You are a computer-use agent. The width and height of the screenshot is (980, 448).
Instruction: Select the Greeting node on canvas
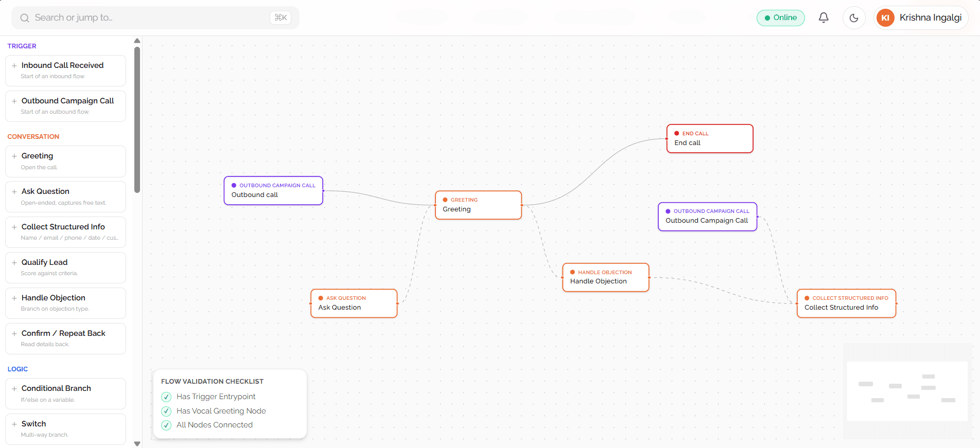click(x=478, y=205)
